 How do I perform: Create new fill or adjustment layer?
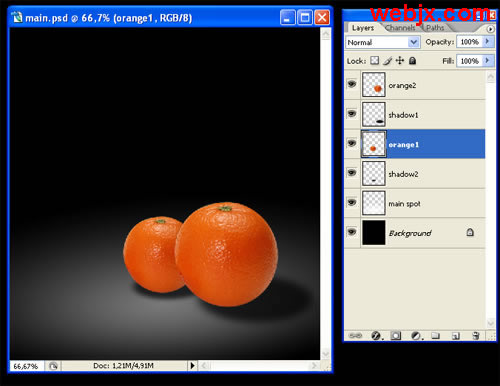point(416,336)
